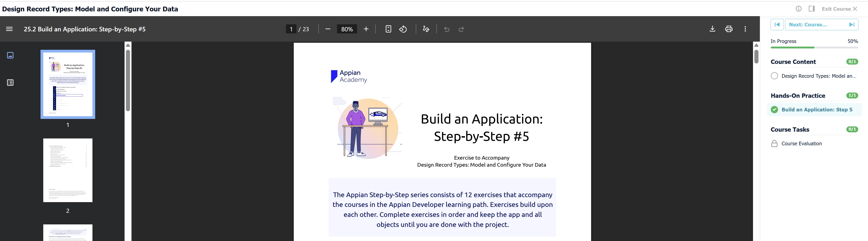This screenshot has width=868, height=241.
Task: Undo the last annotation
Action: pyautogui.click(x=447, y=29)
